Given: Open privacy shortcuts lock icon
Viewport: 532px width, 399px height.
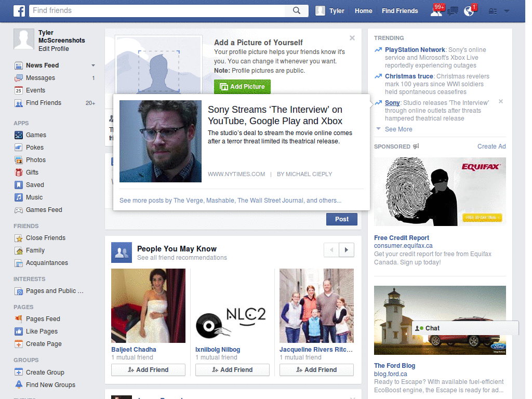Looking at the screenshot, I should 493,11.
